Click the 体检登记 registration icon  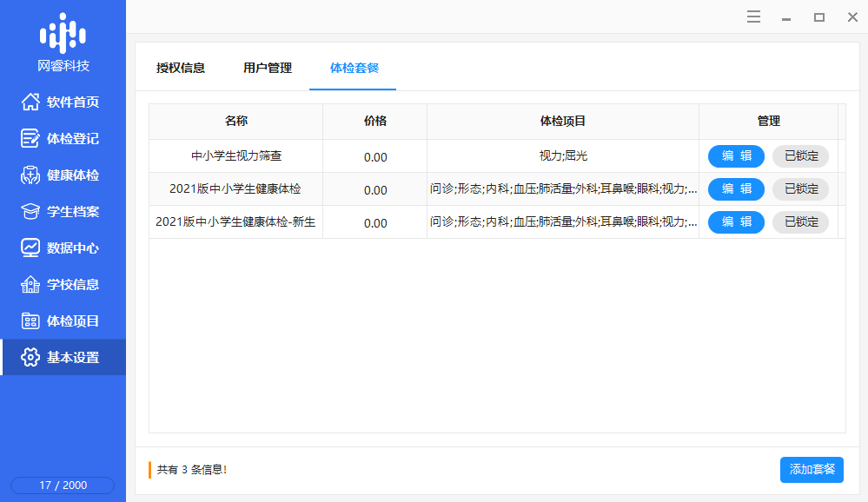(30, 138)
